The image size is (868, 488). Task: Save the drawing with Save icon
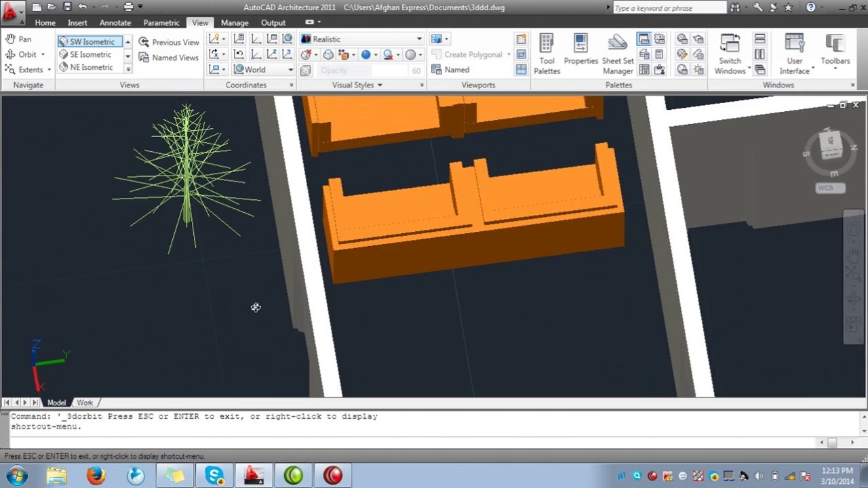(x=66, y=7)
